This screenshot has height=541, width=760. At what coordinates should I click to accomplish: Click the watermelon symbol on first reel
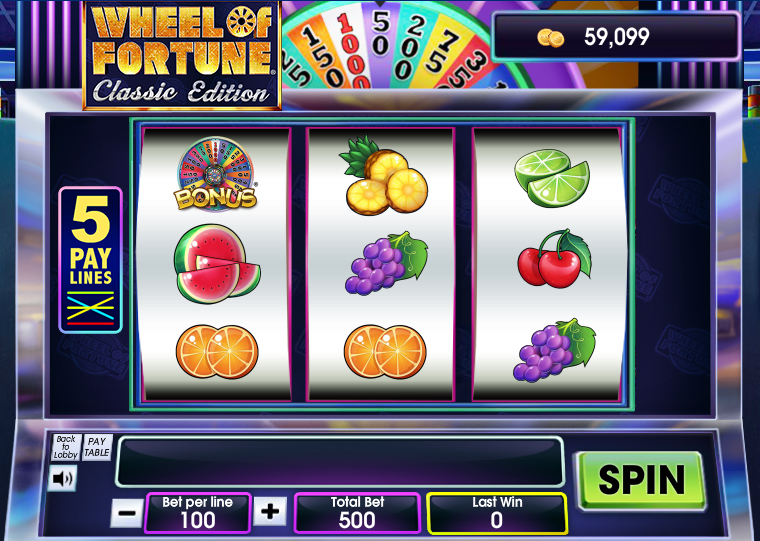(x=217, y=264)
